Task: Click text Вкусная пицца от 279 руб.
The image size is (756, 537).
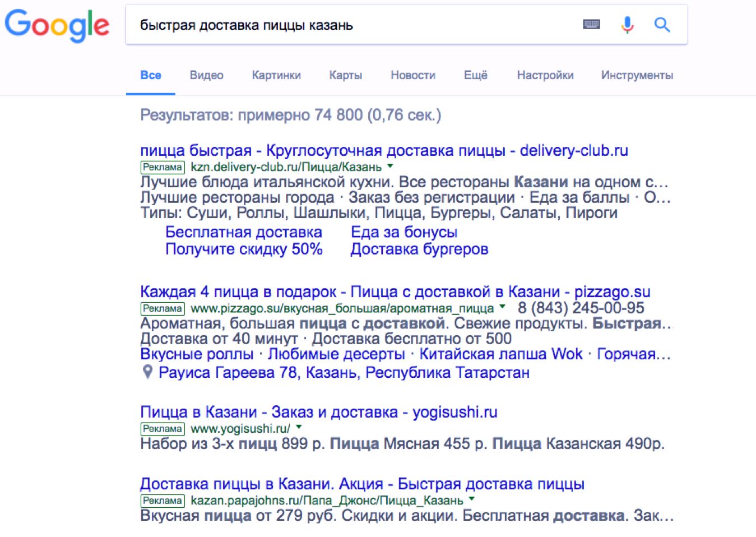Action: [x=238, y=516]
